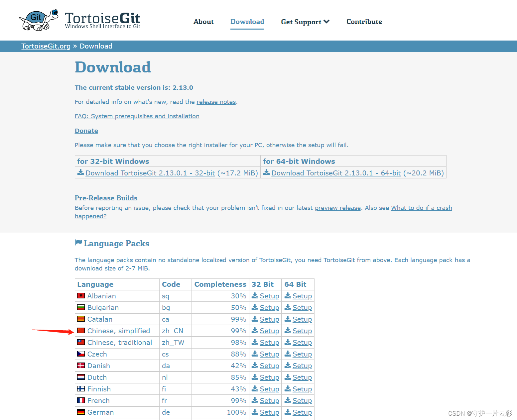
Task: Click the Bulgarian flag icon
Action: (x=81, y=307)
